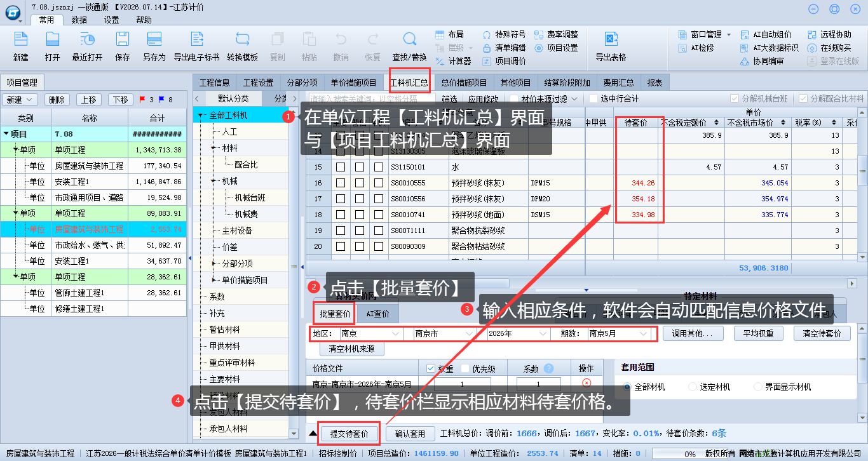Click the 系数 value input field
Screen dimensions: 868x461
point(539,384)
